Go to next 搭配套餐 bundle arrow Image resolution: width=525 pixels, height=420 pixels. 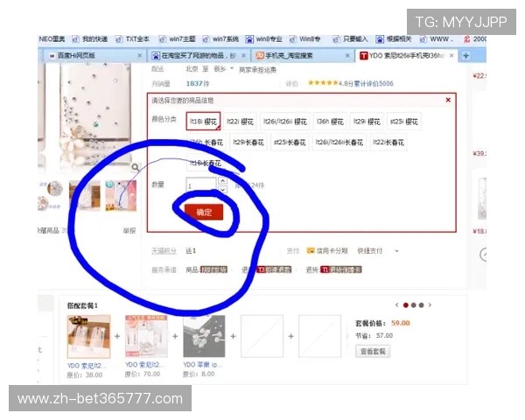pos(430,304)
